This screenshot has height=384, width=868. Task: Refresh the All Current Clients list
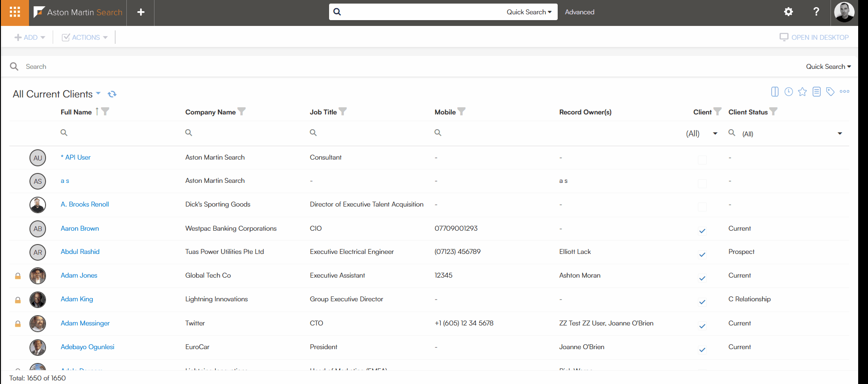coord(112,94)
